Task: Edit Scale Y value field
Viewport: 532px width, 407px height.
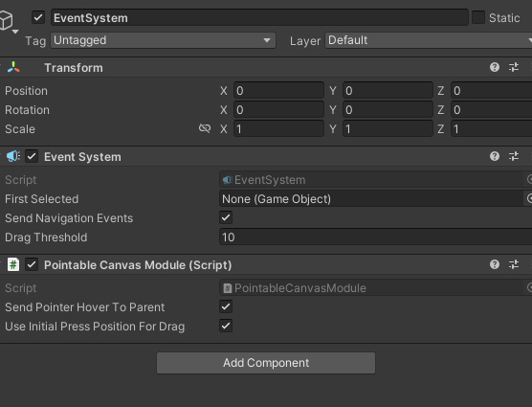Action: coord(388,129)
